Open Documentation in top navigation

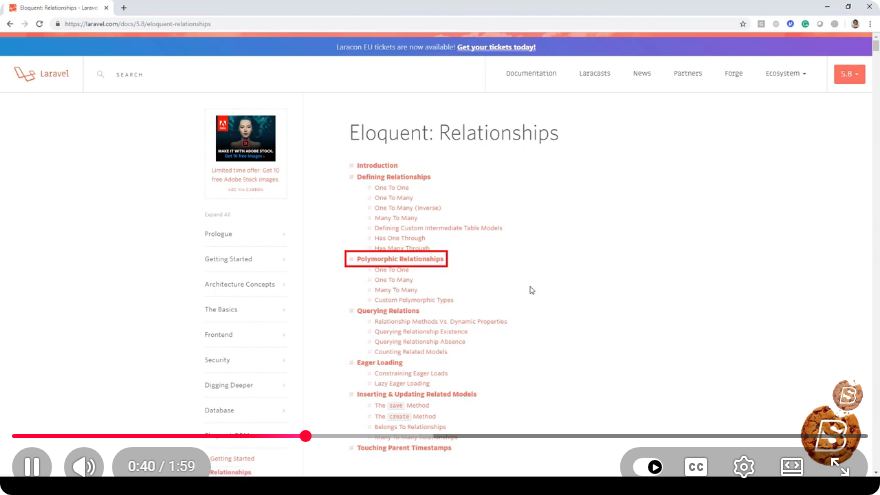click(531, 74)
